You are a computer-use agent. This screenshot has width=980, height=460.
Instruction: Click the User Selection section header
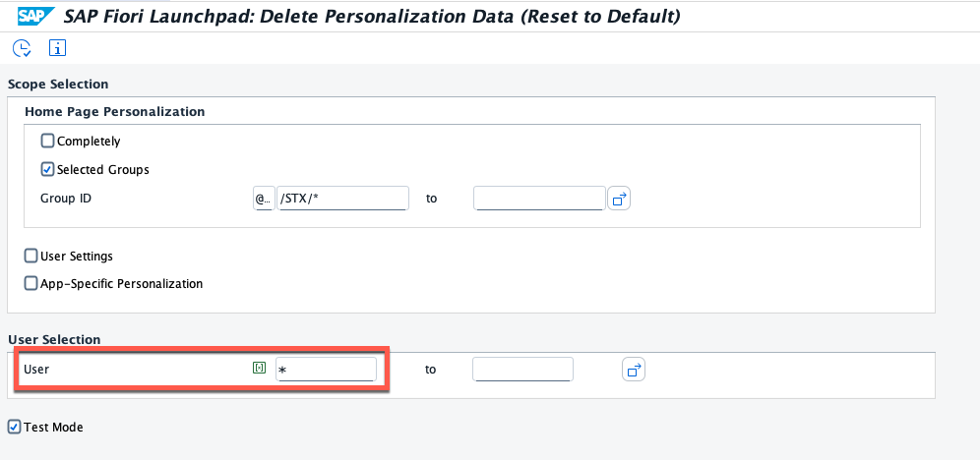[54, 339]
